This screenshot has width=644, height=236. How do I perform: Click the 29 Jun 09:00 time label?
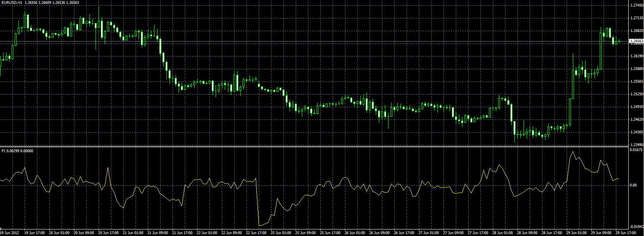coord(601,233)
